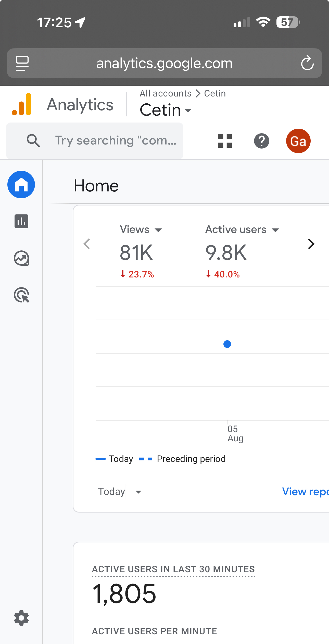Viewport: 329px width, 644px height.
Task: Open the Google apps grid icon
Action: pos(225,141)
